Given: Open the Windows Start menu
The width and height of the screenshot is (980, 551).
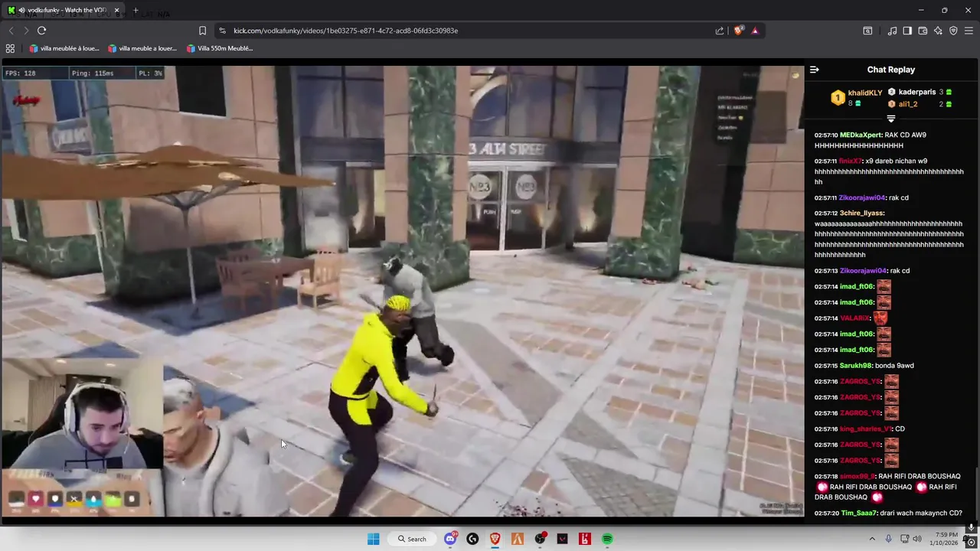Looking at the screenshot, I should [373, 539].
